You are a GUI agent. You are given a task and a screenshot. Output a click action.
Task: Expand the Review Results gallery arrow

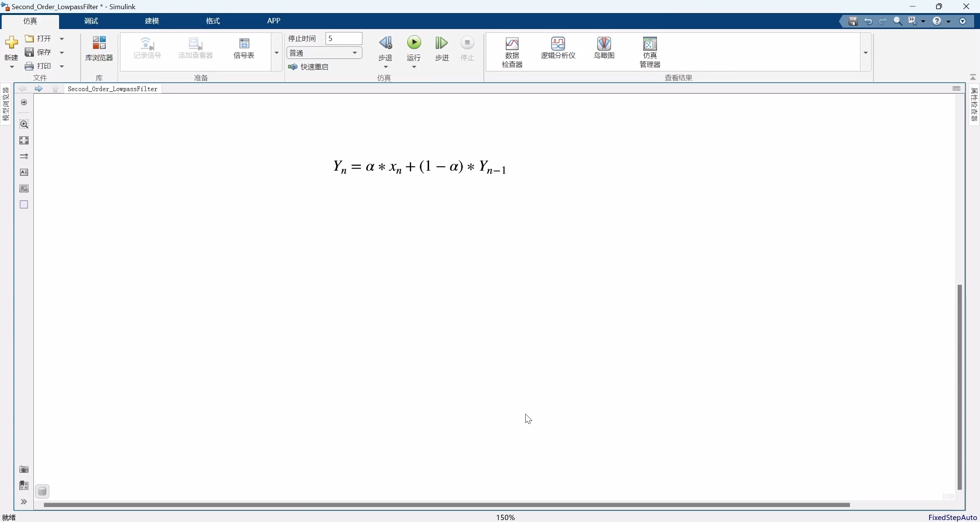[865, 52]
